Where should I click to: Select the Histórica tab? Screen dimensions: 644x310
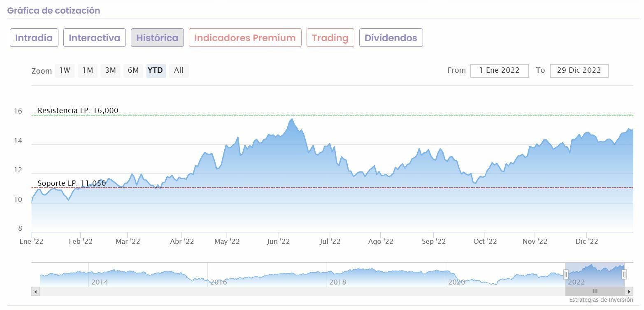coord(157,38)
